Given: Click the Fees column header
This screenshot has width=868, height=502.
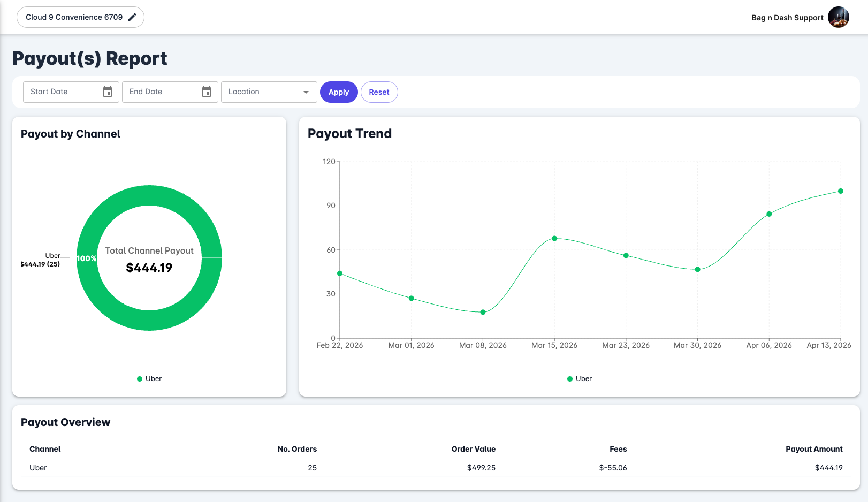Looking at the screenshot, I should click(618, 449).
